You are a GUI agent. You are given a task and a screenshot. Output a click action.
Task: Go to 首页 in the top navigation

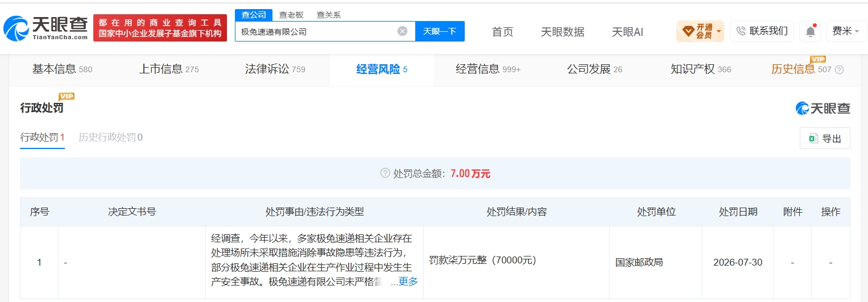pyautogui.click(x=502, y=32)
